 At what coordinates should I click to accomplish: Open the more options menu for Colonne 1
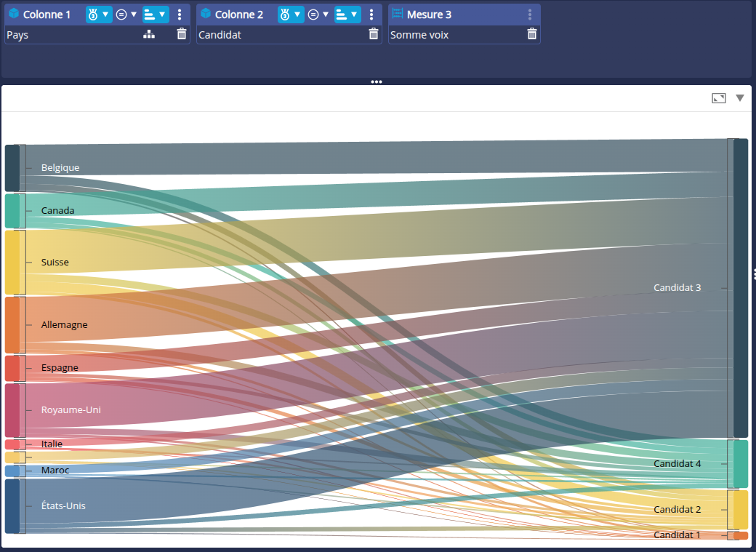(x=180, y=15)
